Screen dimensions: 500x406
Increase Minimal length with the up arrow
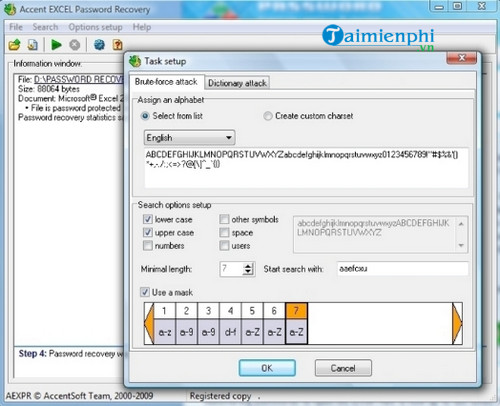point(248,266)
